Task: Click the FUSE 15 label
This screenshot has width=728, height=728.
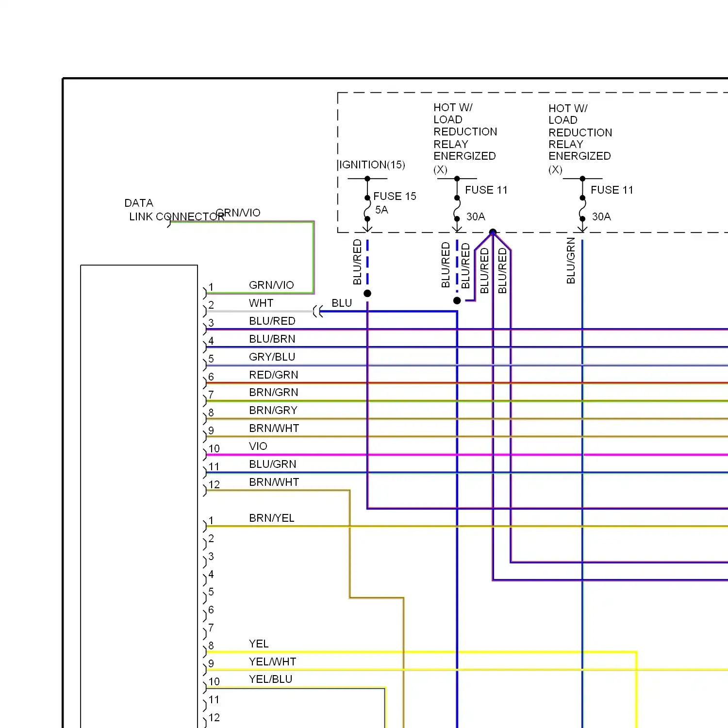Action: tap(395, 196)
